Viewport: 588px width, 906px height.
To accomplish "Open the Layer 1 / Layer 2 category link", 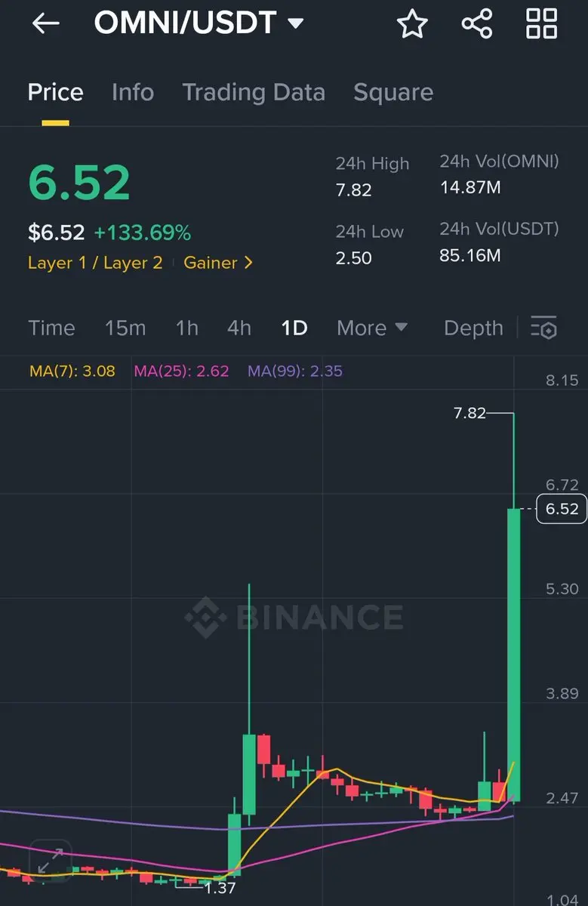I will (x=95, y=263).
